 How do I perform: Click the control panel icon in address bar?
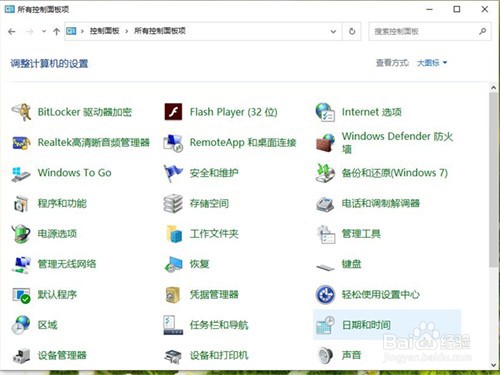coord(71,31)
